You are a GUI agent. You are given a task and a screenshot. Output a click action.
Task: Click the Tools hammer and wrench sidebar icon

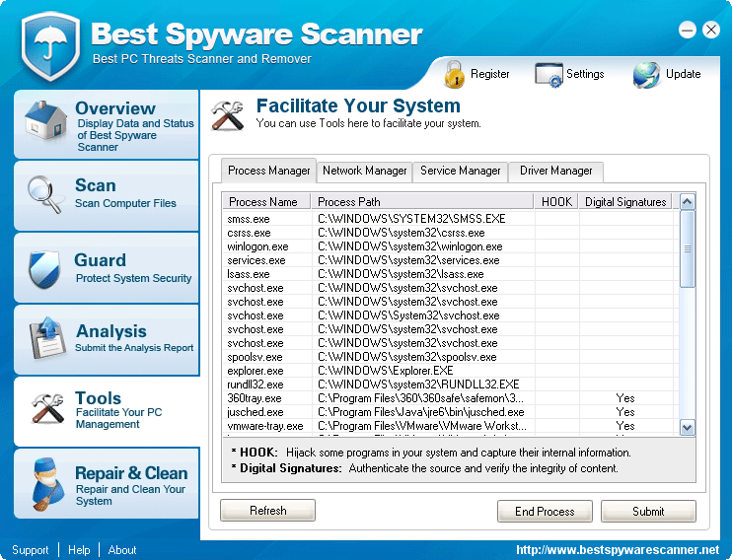point(47,408)
